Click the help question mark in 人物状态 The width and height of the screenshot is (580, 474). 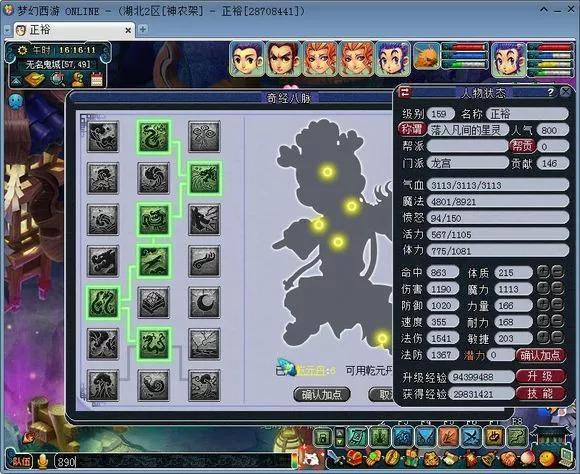point(551,92)
